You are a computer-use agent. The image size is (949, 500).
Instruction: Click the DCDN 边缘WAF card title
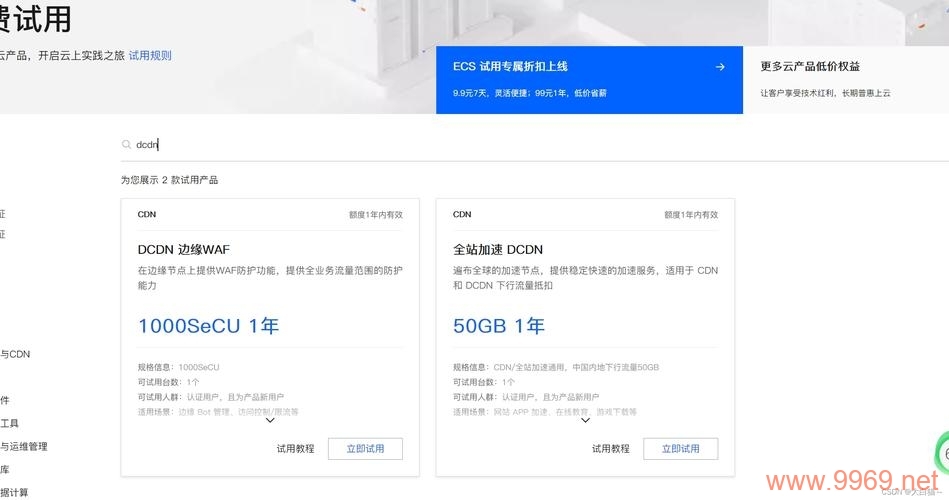(x=184, y=249)
